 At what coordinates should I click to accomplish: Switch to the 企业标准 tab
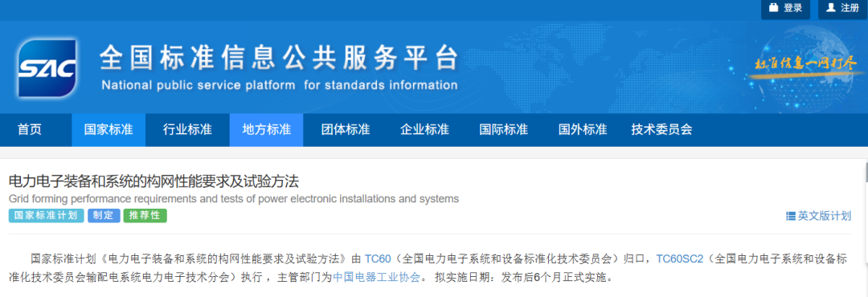tap(424, 130)
